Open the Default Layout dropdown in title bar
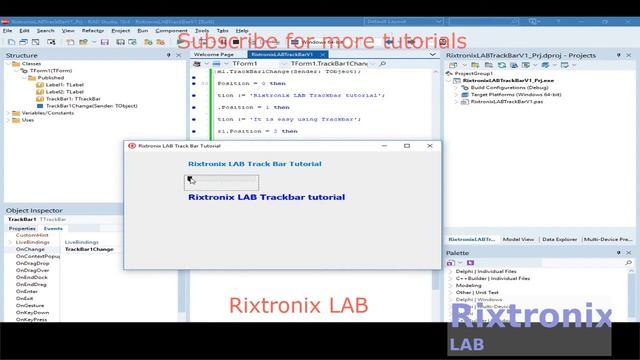 pyautogui.click(x=438, y=21)
